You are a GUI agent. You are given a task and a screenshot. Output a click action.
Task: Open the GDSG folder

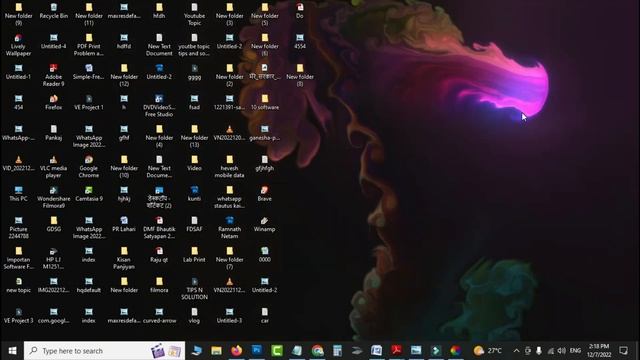[53, 224]
